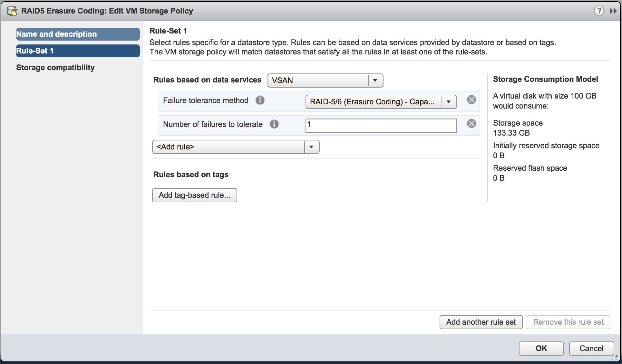Open Storage compatibility step
The height and width of the screenshot is (364, 622).
click(55, 68)
